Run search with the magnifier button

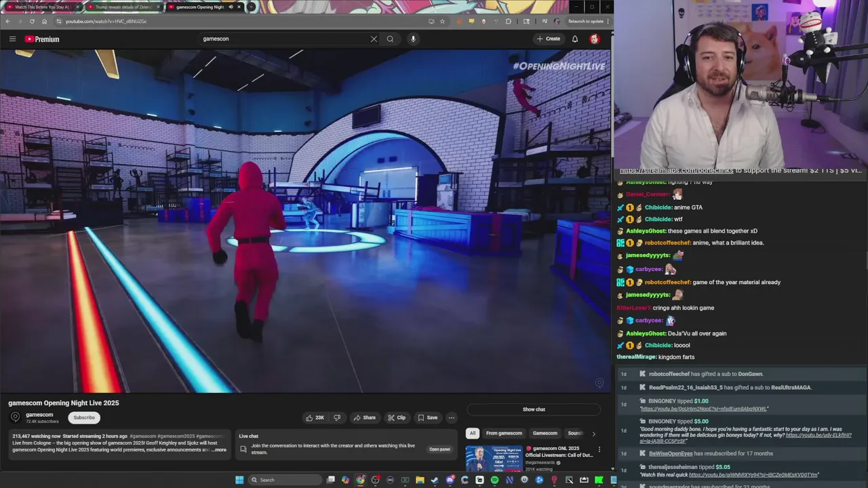point(390,39)
